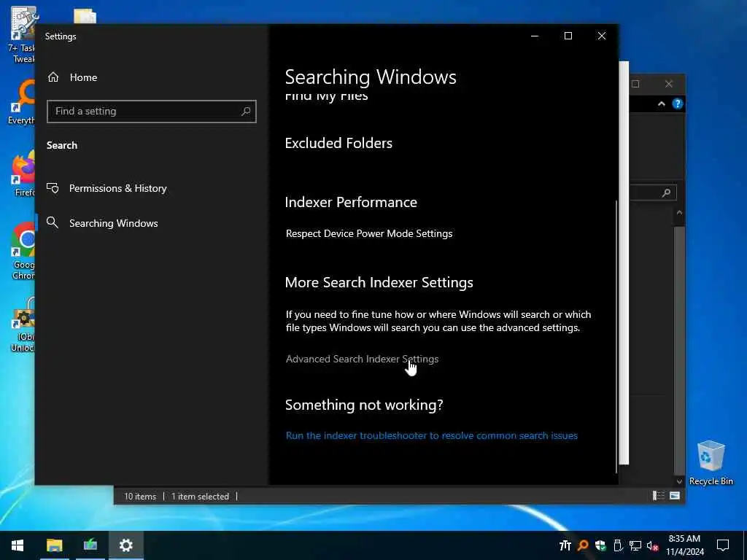Open the Action Center notification icon
This screenshot has width=747, height=560.
(x=723, y=545)
